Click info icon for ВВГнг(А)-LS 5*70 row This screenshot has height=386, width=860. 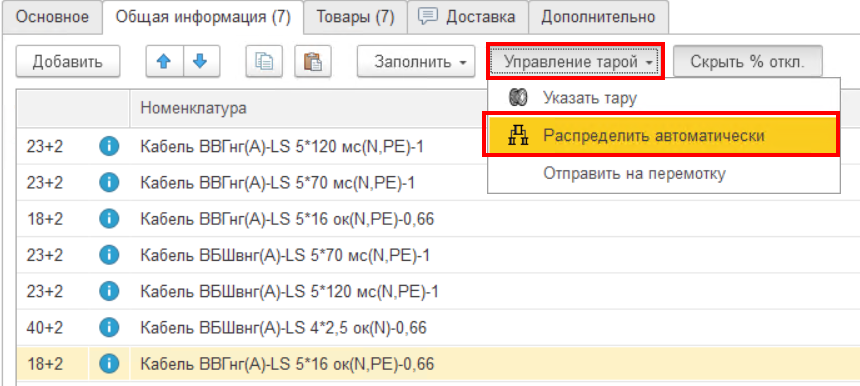[109, 183]
